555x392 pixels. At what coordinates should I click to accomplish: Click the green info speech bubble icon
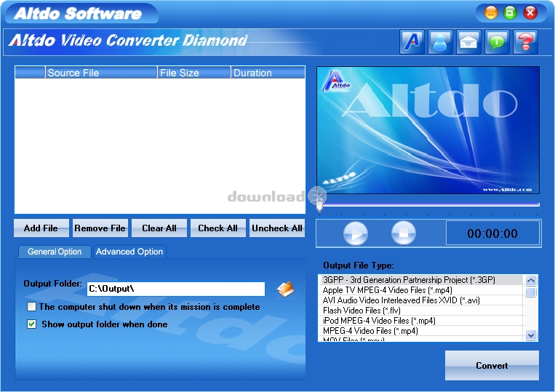497,42
